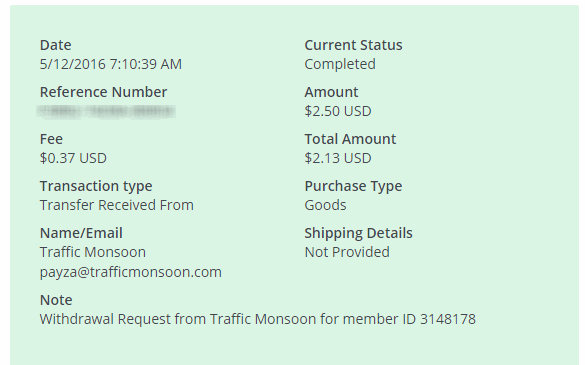Screen dimensions: 585x365
Task: Select the date 5/12/2016 7:10:39 AM
Action: point(111,64)
